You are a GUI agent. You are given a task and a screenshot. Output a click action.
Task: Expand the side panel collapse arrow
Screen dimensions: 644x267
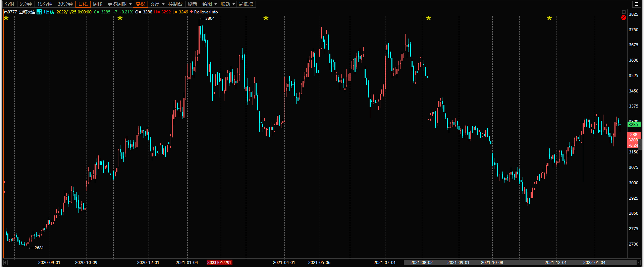pyautogui.click(x=640, y=144)
